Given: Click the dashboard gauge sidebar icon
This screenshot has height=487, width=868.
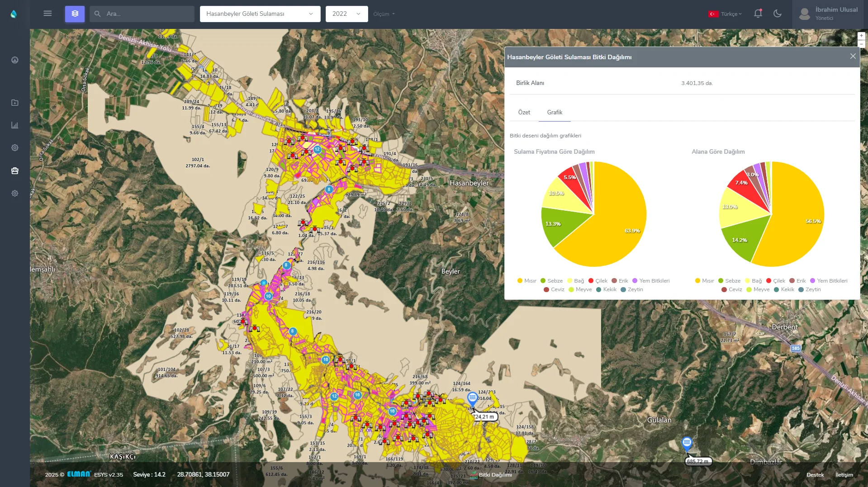Looking at the screenshot, I should (x=15, y=60).
